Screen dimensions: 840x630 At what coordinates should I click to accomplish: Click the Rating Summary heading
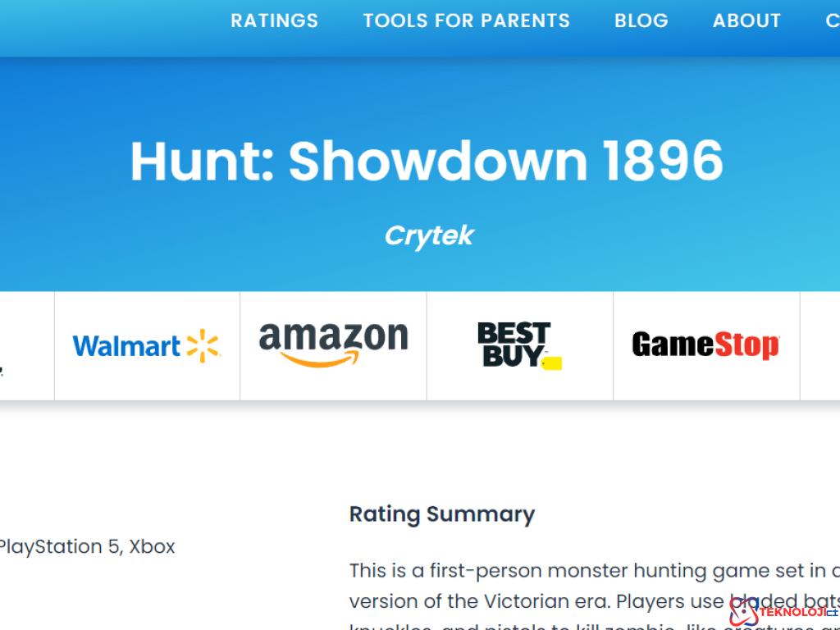point(442,514)
